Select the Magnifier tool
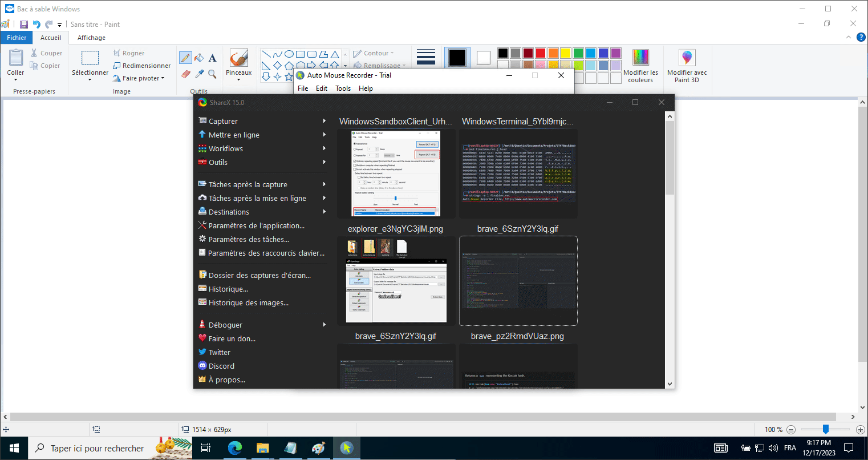The height and width of the screenshot is (460, 868). pos(212,74)
